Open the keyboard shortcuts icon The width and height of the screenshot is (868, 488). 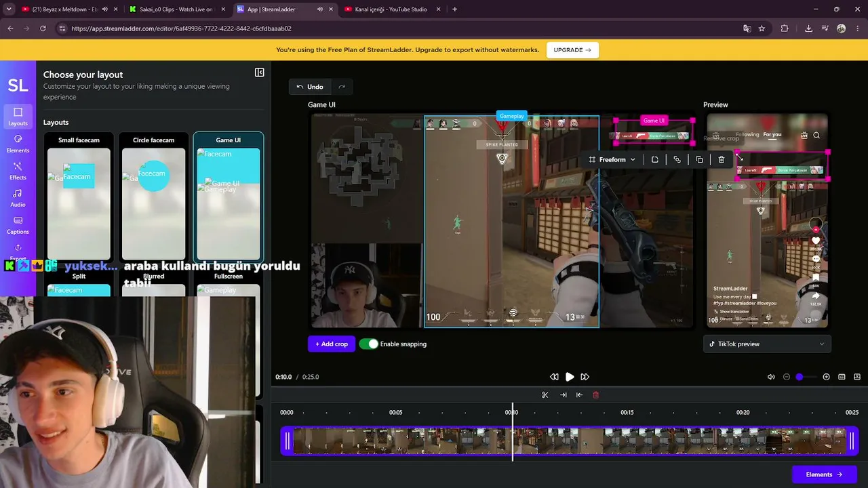[x=842, y=377]
